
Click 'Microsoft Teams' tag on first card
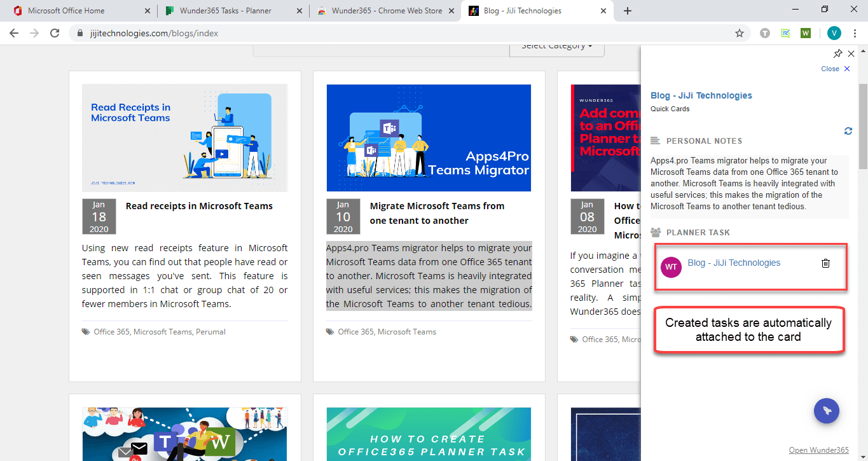tap(163, 332)
